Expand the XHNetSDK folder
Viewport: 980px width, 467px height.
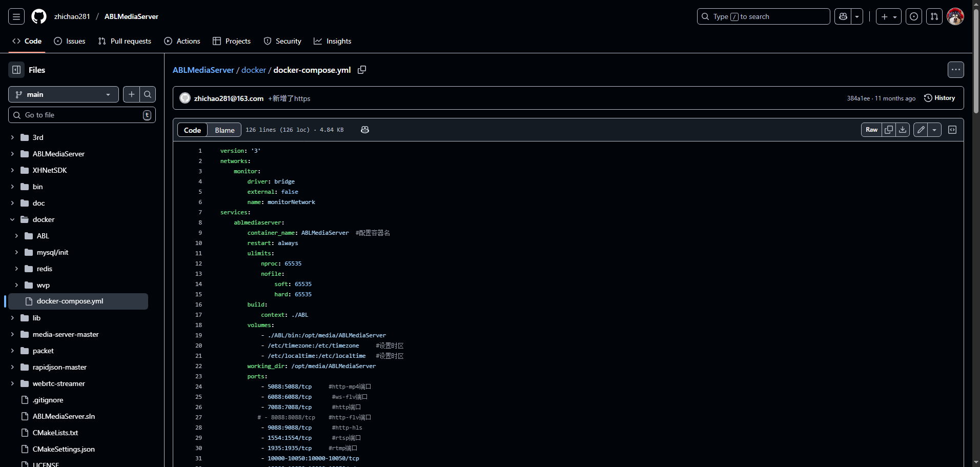[12, 170]
